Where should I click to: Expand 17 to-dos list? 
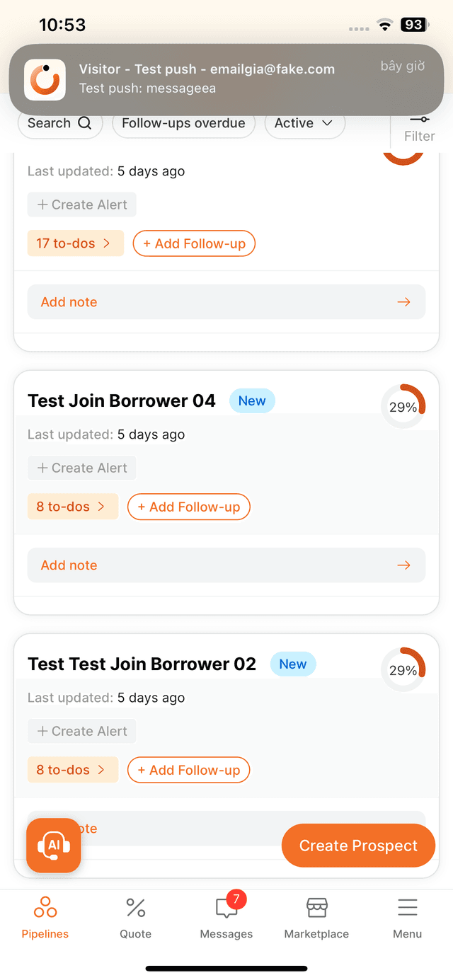click(75, 243)
